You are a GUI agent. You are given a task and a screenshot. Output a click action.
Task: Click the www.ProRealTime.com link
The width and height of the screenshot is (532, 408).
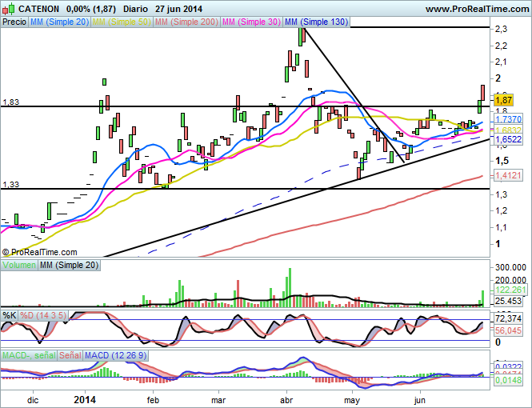(477, 9)
